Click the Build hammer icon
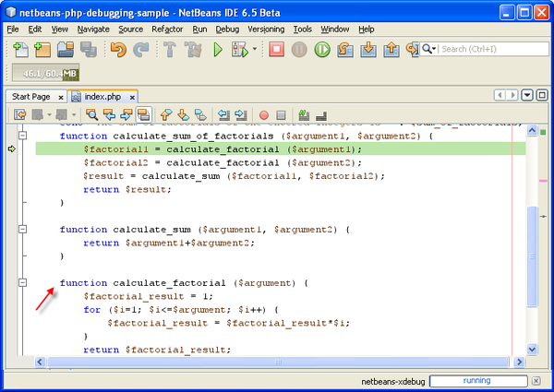The width and height of the screenshot is (554, 392). pyautogui.click(x=170, y=50)
